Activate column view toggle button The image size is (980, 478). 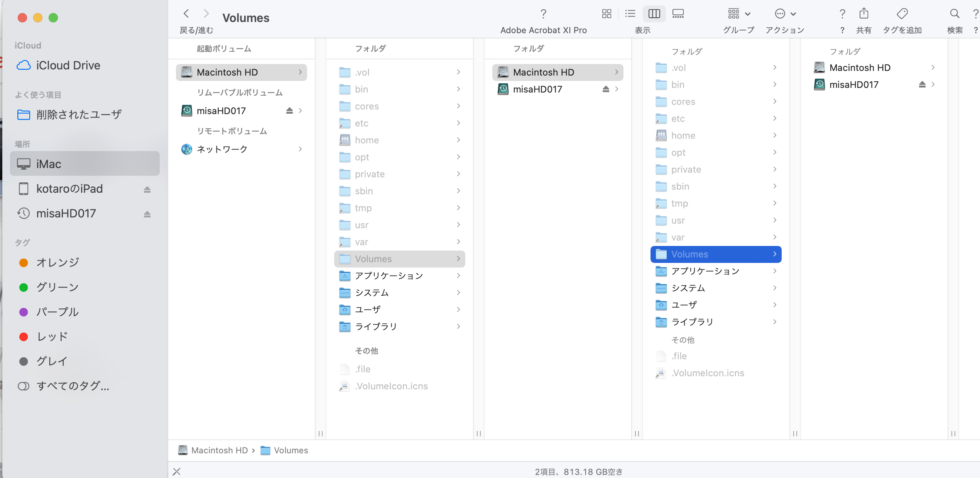(654, 14)
